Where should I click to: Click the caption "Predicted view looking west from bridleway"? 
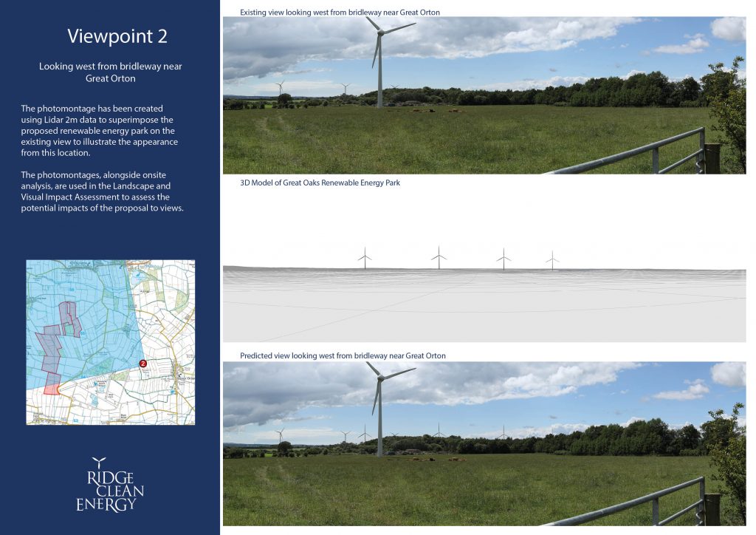coord(343,355)
